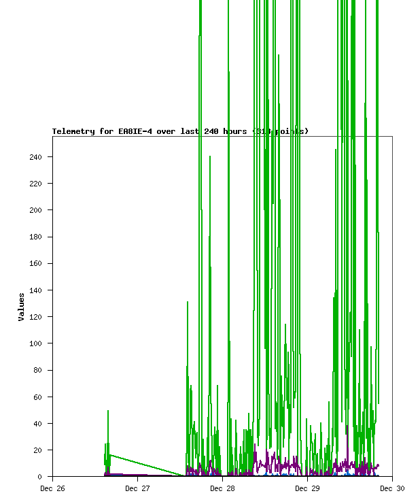Click the small green spike near 50 before Dec 27
420x504 pixels.
click(x=107, y=412)
